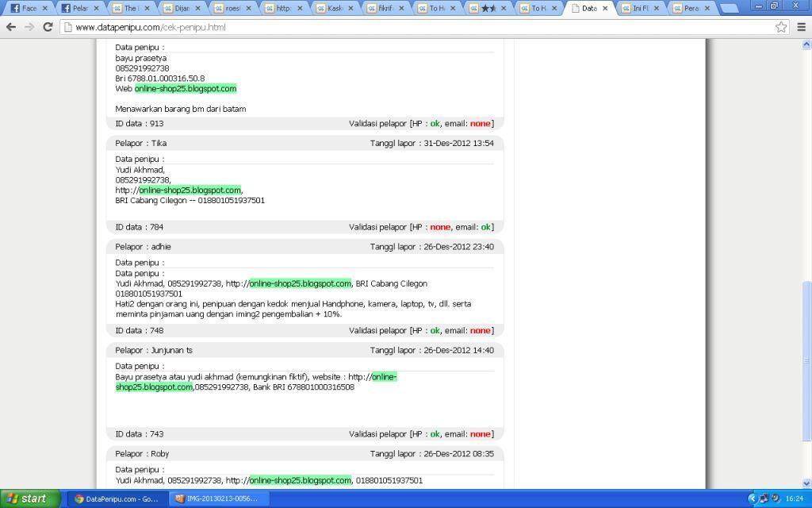Viewport: 812px width, 508px height.
Task: Click the text 'ID data : 743'
Action: pyautogui.click(x=140, y=434)
